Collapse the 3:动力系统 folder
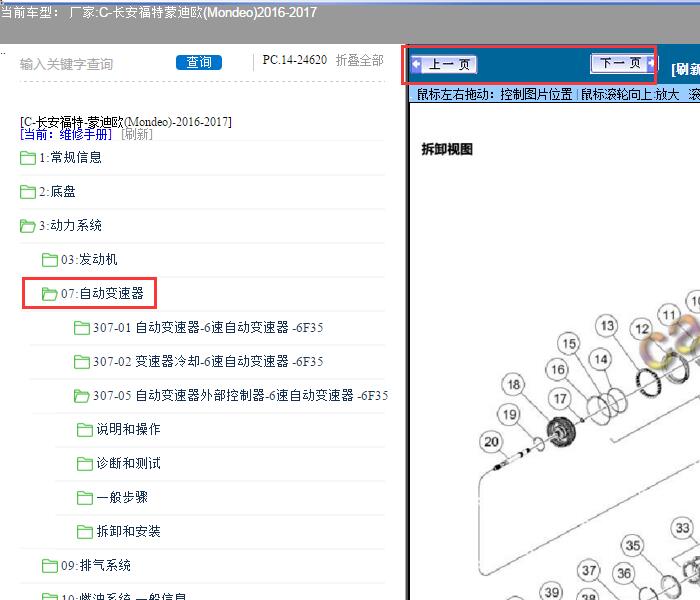700x600 pixels. (x=70, y=225)
